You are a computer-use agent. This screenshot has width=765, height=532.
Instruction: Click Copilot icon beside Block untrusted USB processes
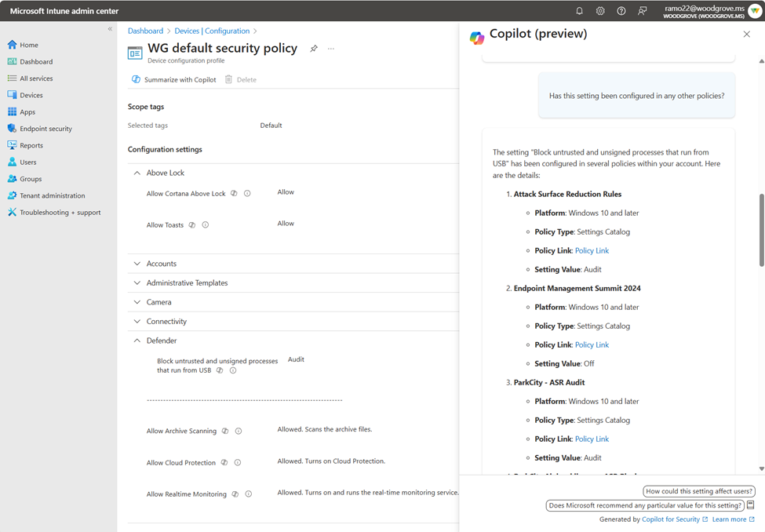(220, 370)
